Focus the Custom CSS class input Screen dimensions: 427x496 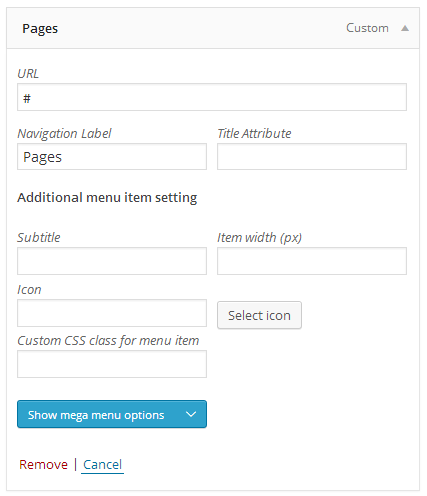112,364
